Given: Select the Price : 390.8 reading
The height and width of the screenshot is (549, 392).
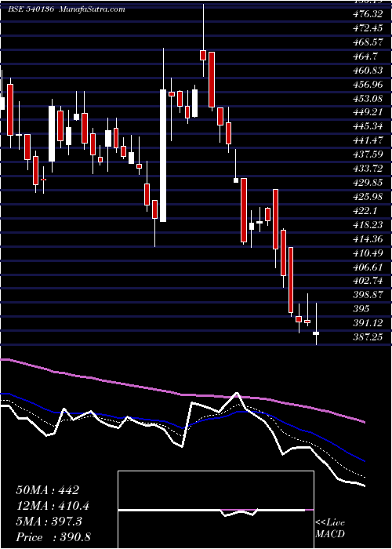Looking at the screenshot, I should click(53, 537).
